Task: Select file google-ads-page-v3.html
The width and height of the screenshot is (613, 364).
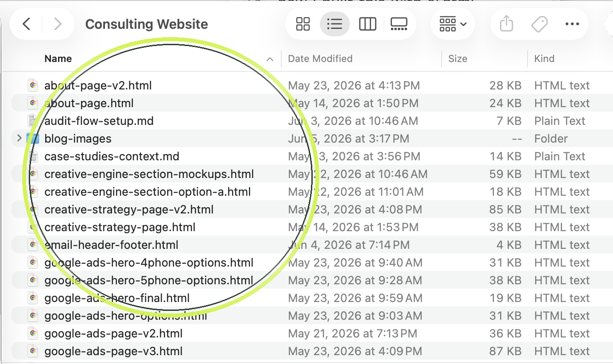Action: [113, 351]
